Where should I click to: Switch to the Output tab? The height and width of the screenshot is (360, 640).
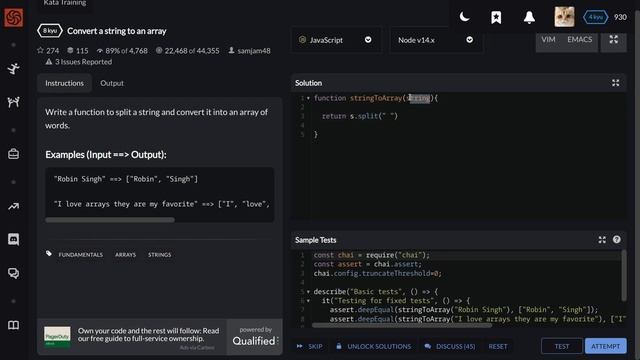[x=112, y=83]
